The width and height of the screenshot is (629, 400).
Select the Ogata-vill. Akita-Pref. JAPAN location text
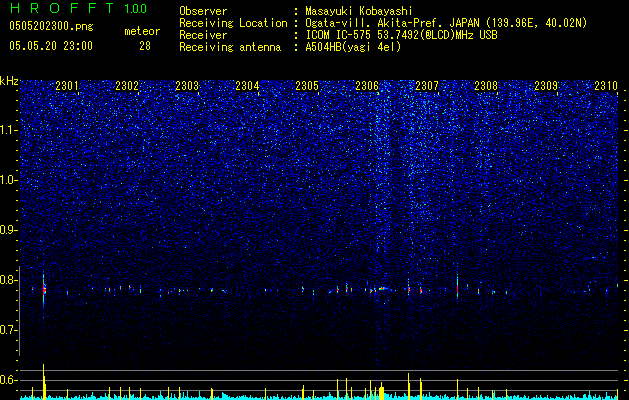(x=446, y=23)
